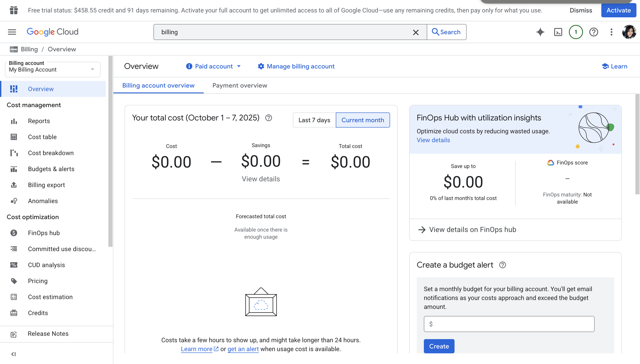Screen dimensions: 640x364
Task: Expand the Paid account dropdown
Action: click(213, 66)
